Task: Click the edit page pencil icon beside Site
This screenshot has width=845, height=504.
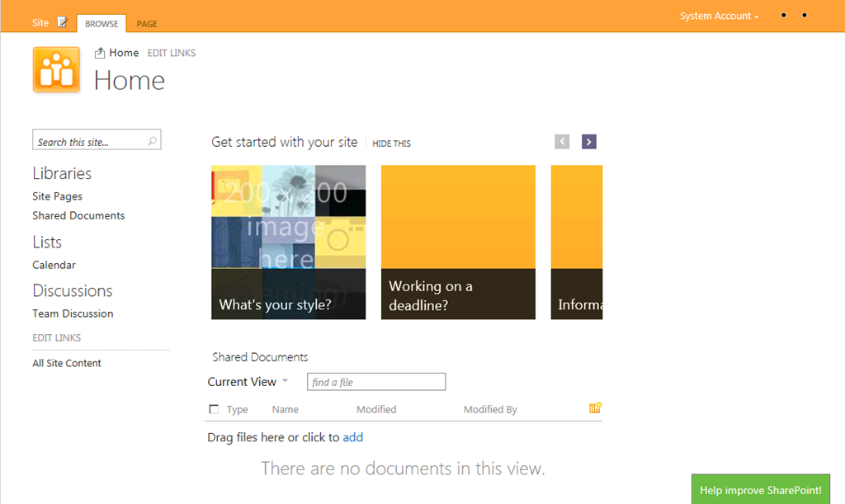Action: 63,22
